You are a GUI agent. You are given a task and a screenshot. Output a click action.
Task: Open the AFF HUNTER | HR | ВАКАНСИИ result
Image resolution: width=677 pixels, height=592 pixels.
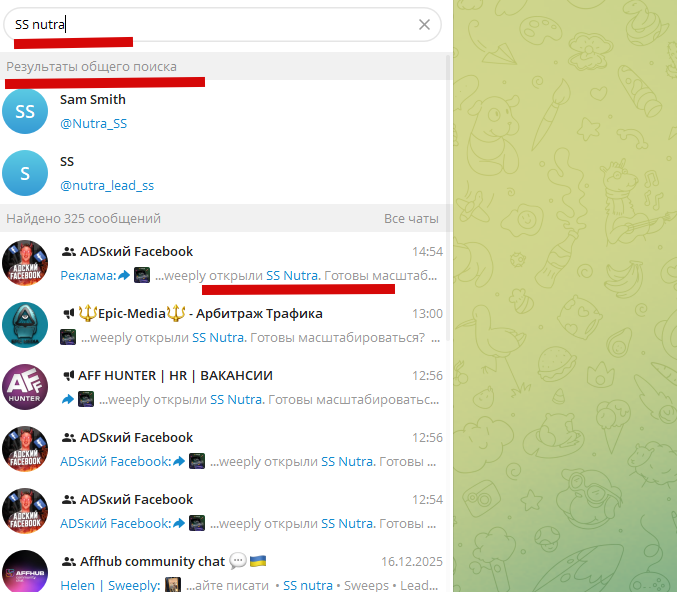pos(225,387)
